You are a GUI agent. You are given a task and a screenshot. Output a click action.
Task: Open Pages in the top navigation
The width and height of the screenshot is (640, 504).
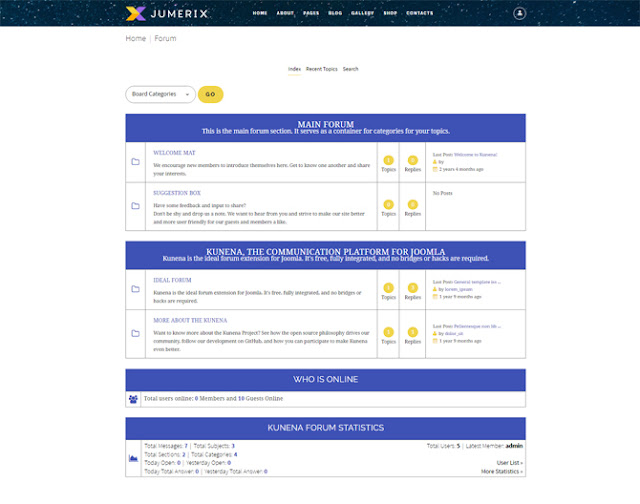click(x=311, y=13)
